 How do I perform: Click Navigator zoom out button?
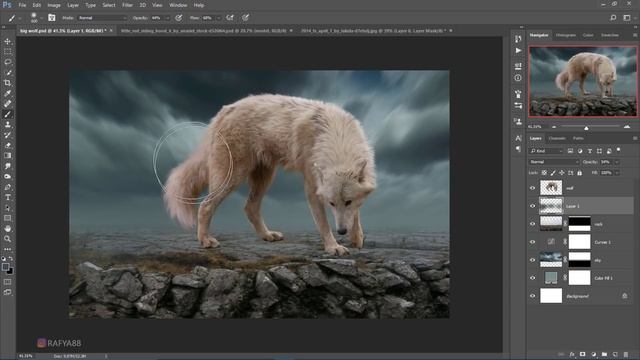[x=554, y=127]
